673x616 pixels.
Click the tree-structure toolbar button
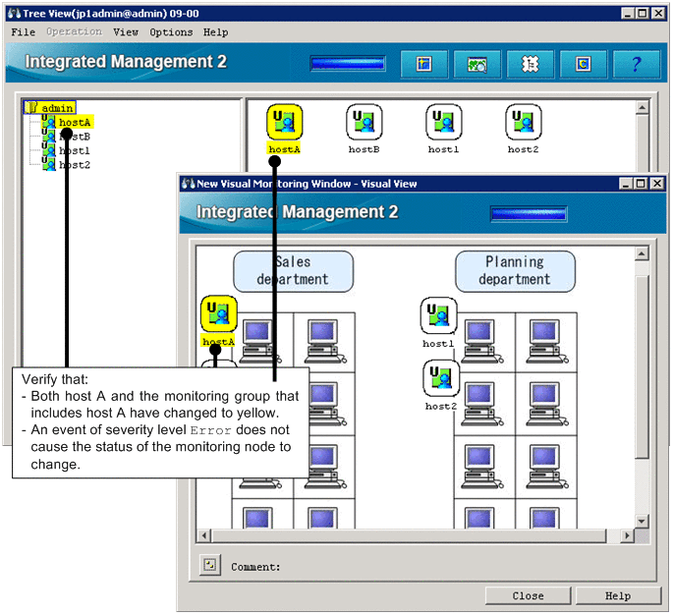tap(531, 65)
